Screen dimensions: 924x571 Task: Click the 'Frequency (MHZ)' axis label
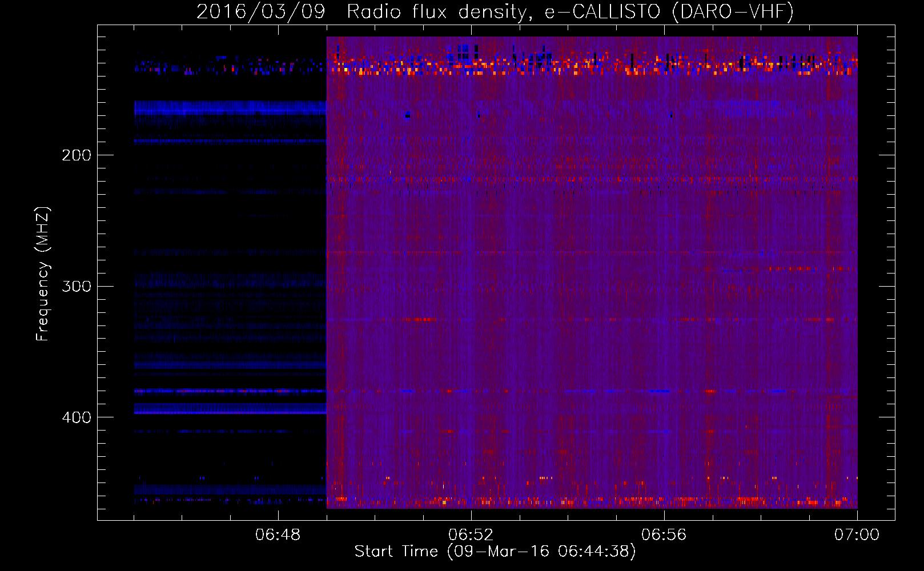tap(43, 274)
